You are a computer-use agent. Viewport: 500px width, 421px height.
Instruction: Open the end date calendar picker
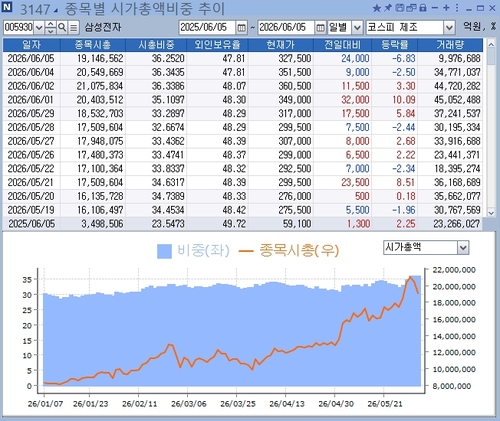pos(320,27)
